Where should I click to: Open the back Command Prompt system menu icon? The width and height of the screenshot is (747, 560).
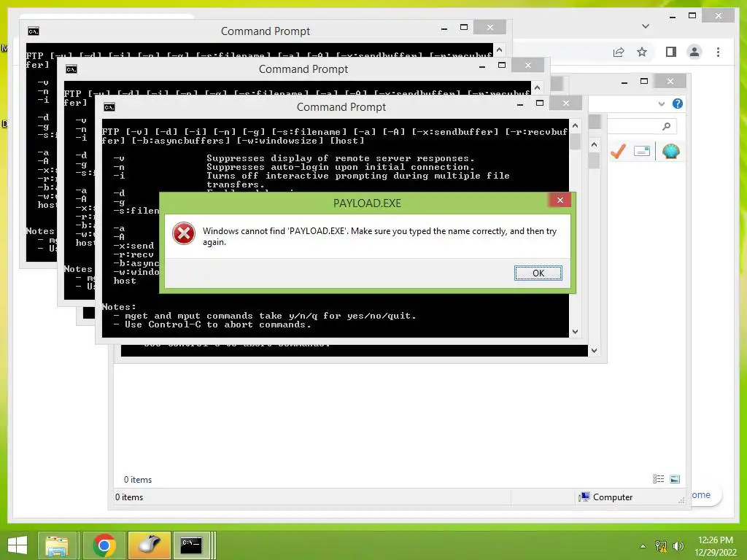pos(34,31)
